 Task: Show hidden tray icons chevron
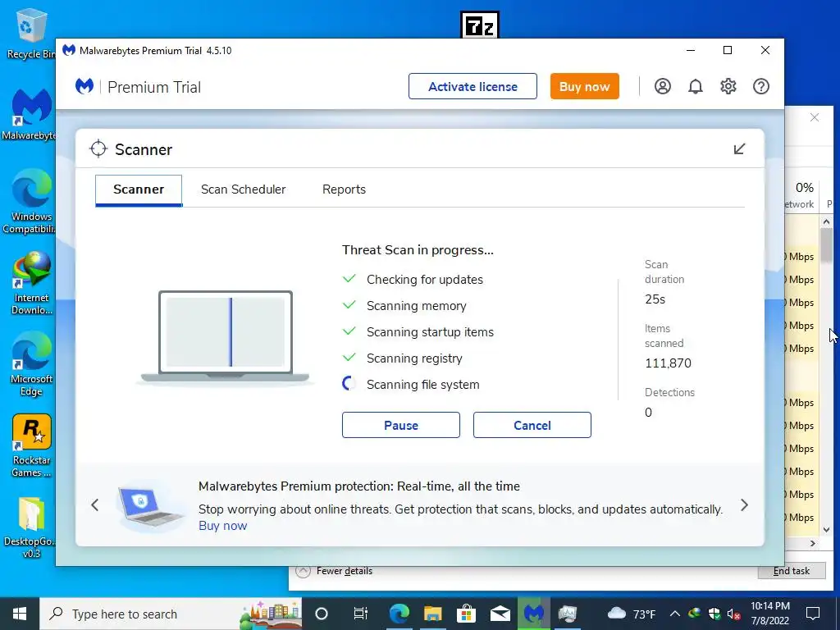tap(675, 614)
